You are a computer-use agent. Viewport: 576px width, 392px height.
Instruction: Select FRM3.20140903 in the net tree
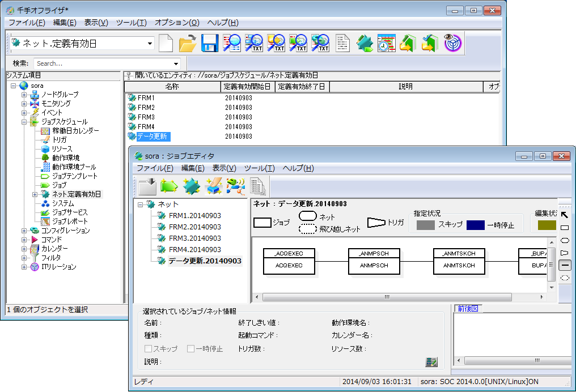coord(194,238)
